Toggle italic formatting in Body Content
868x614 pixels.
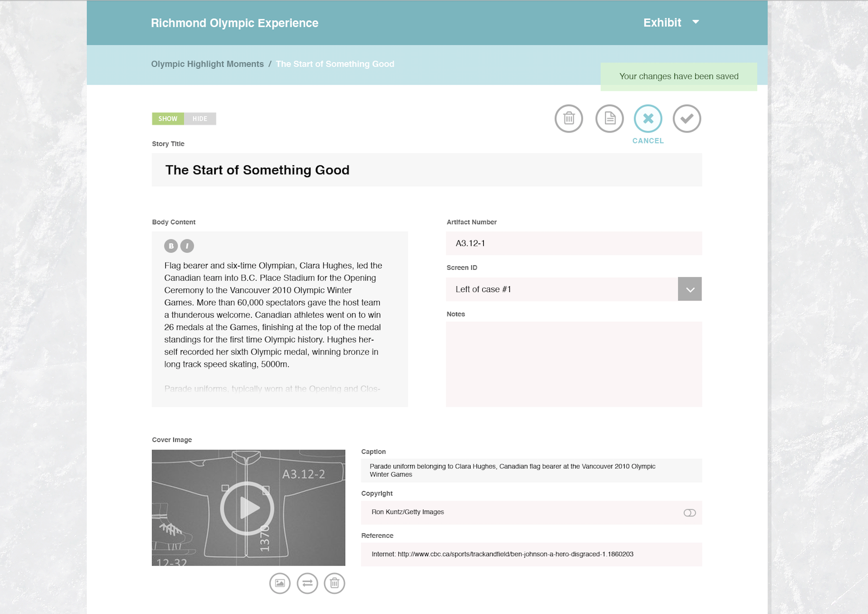[187, 246]
